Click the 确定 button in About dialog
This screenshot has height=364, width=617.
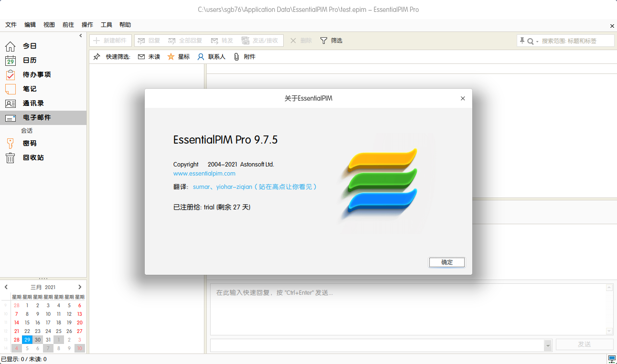[447, 262]
